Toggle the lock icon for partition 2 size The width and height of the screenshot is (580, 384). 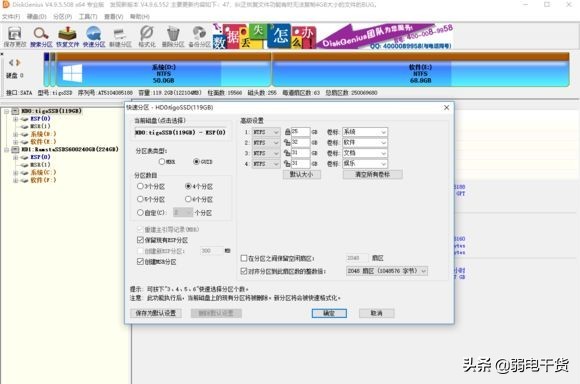(287, 142)
